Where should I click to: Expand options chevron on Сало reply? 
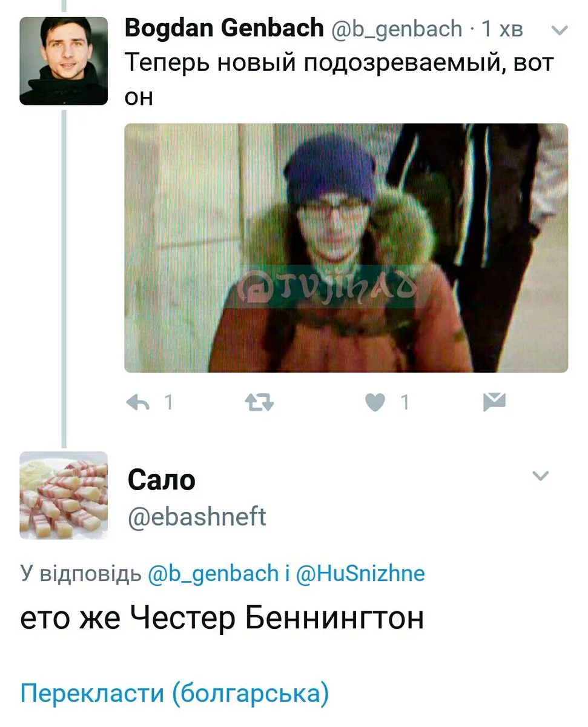pos(540,476)
